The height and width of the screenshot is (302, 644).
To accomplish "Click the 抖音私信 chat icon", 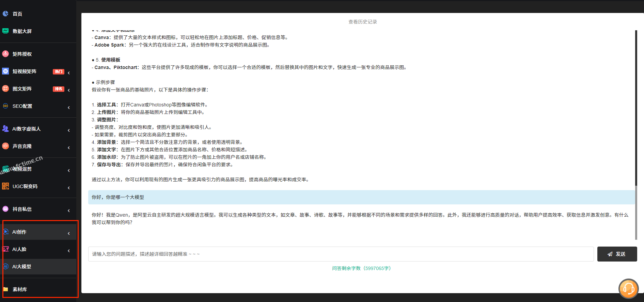I will (x=5, y=209).
